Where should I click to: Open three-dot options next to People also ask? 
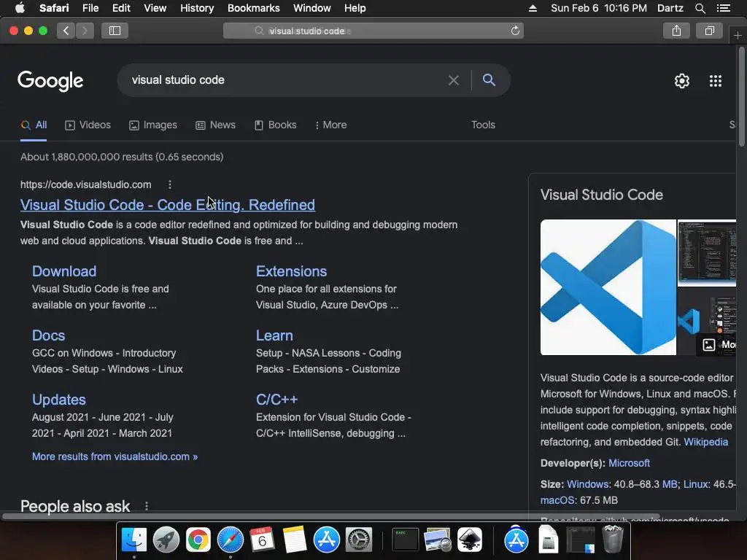[146, 506]
